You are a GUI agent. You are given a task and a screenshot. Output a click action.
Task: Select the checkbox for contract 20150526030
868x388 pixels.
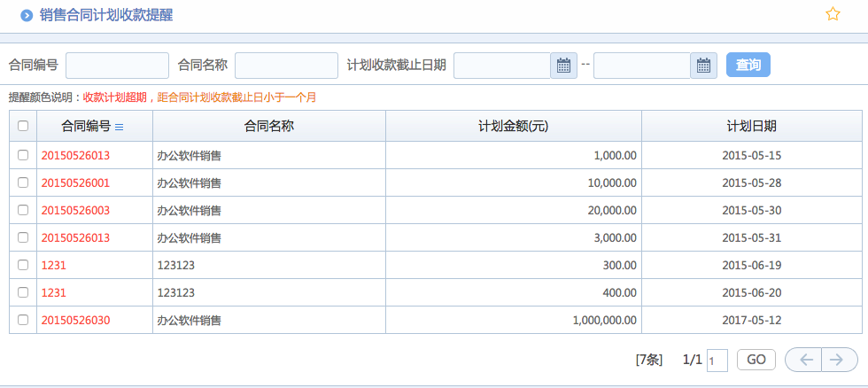coord(23,320)
